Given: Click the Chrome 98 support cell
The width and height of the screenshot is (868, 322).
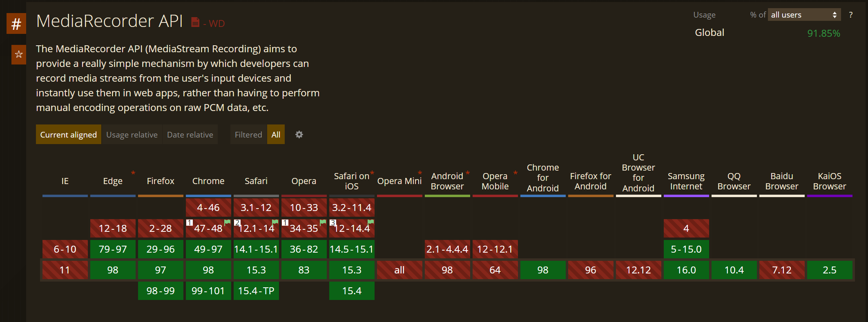Looking at the screenshot, I should click(208, 270).
